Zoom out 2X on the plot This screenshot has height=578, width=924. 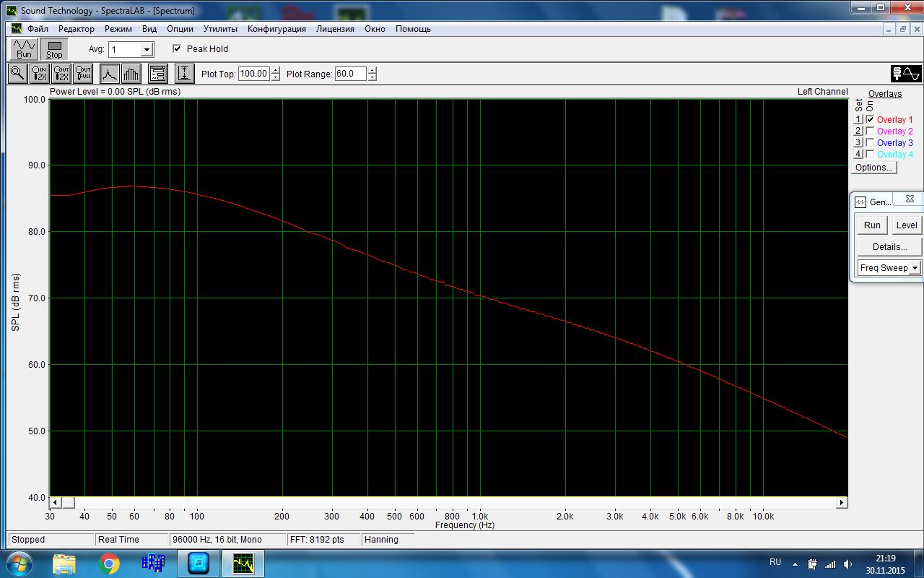point(62,74)
